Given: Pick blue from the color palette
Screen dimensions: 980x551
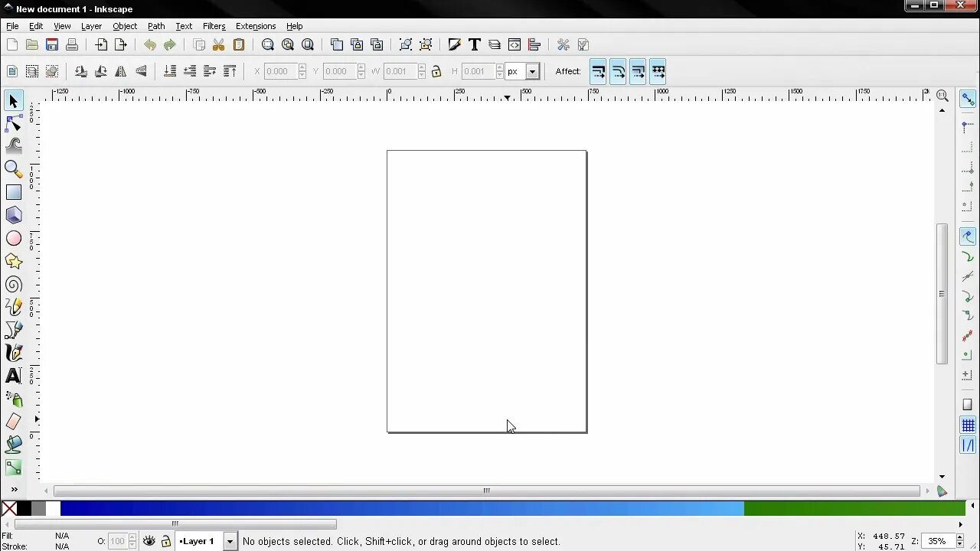Looking at the screenshot, I should tap(230, 507).
